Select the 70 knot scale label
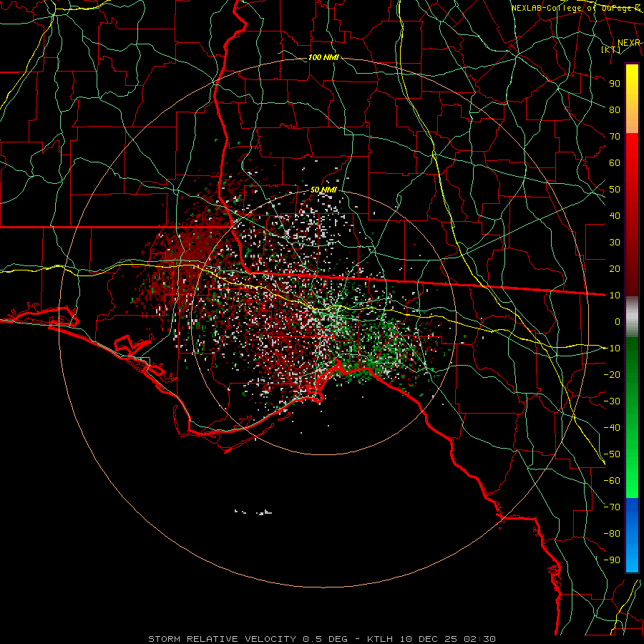Image resolution: width=644 pixels, height=644 pixels. [615, 137]
